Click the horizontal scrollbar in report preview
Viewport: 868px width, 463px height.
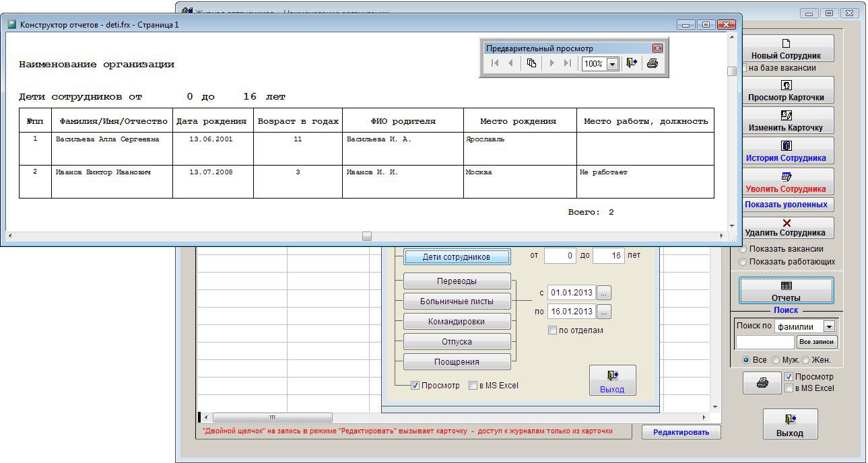click(x=366, y=236)
